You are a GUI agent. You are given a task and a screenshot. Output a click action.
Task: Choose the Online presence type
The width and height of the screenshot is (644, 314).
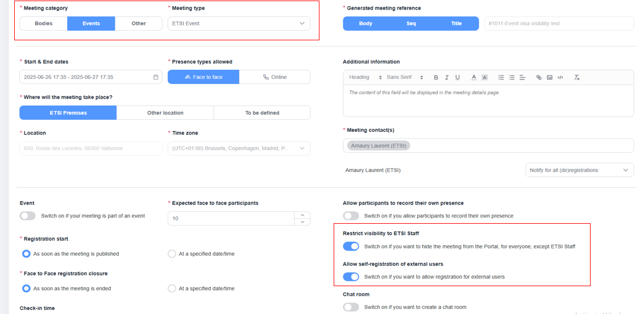tap(275, 77)
